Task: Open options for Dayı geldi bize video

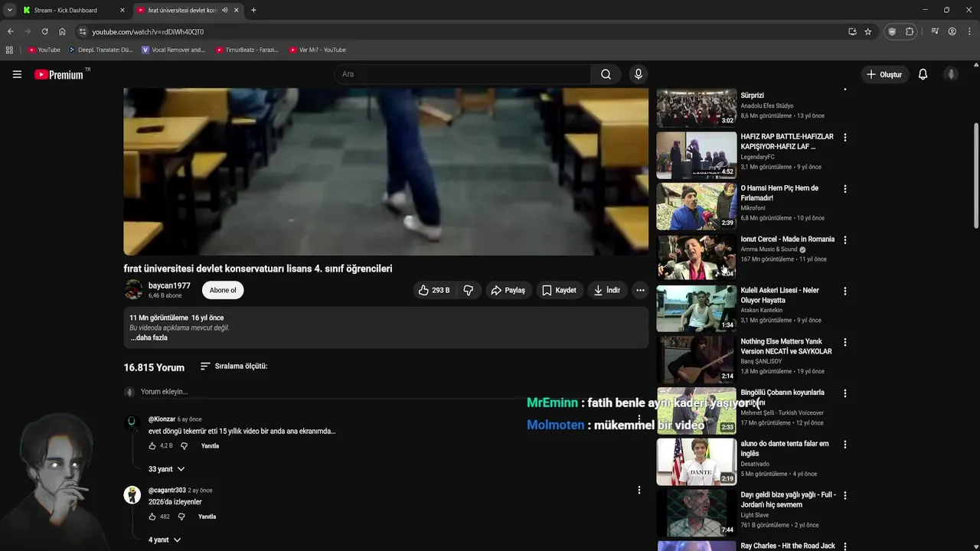Action: click(x=845, y=496)
